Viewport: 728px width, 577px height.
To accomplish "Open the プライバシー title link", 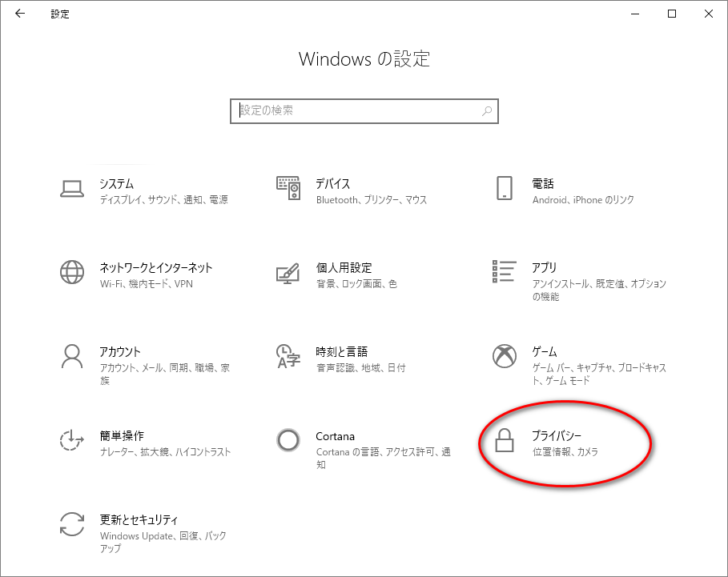I will pyautogui.click(x=557, y=435).
